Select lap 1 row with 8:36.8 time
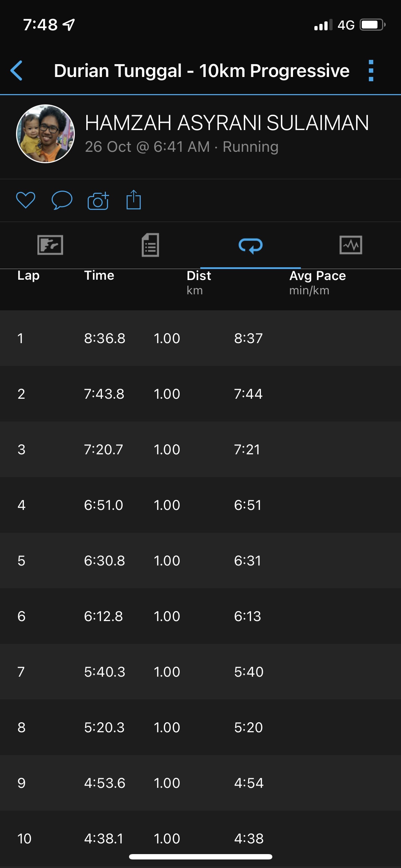Viewport: 401px width, 868px height. coord(200,338)
